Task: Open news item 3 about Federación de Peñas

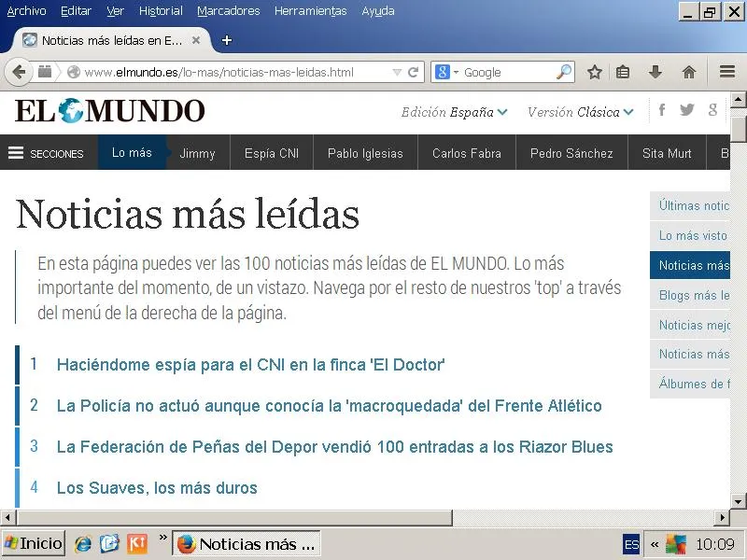Action: point(335,447)
